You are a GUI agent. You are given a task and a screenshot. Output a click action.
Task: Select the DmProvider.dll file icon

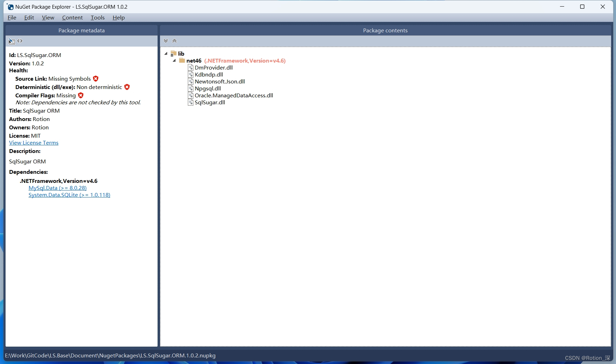(x=191, y=67)
